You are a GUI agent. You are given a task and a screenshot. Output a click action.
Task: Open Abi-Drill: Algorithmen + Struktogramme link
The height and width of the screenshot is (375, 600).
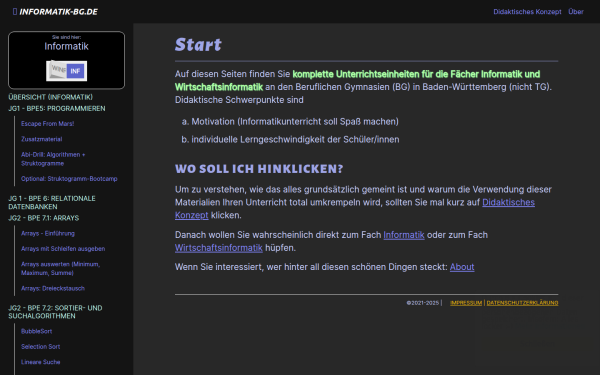(53, 159)
